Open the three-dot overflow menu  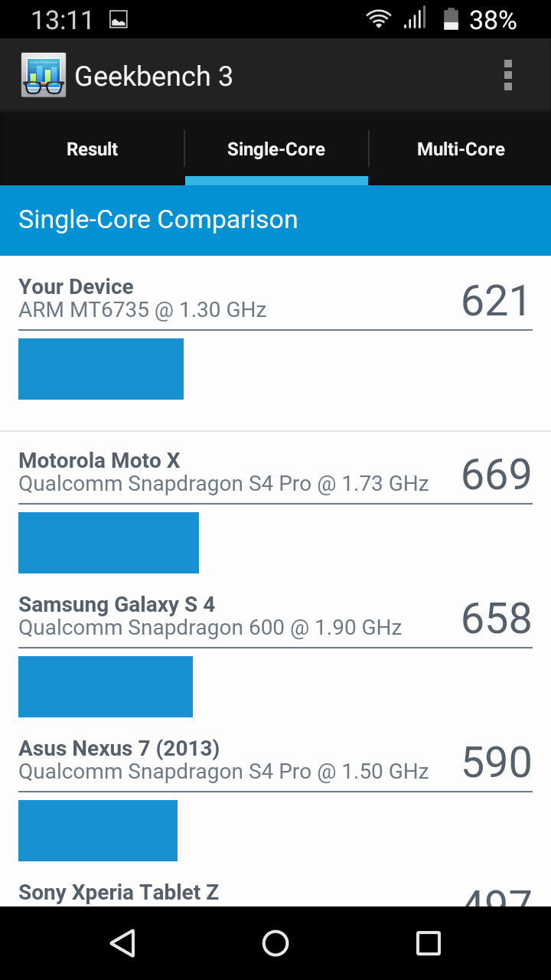point(507,75)
